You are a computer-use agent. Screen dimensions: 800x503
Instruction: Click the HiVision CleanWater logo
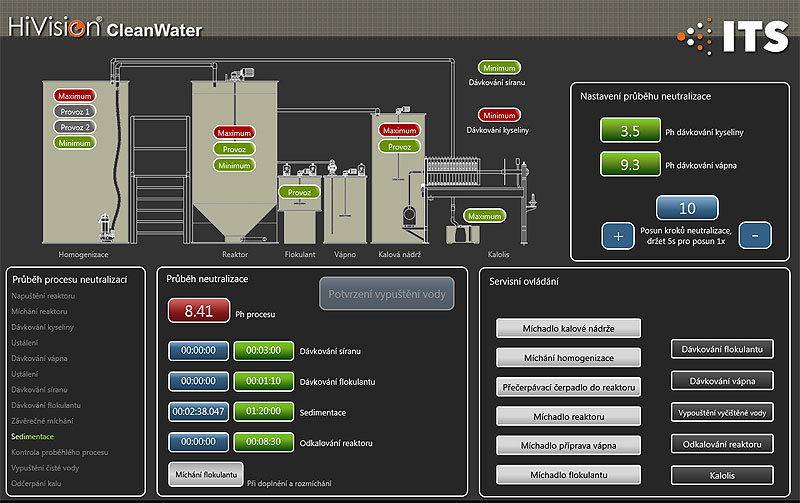(105, 28)
